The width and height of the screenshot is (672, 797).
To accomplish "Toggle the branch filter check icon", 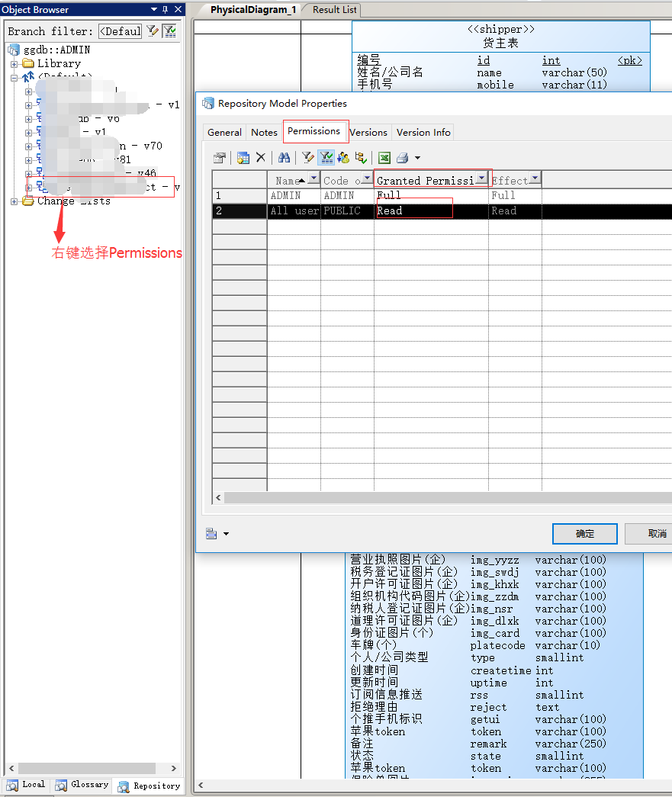I will (x=169, y=31).
